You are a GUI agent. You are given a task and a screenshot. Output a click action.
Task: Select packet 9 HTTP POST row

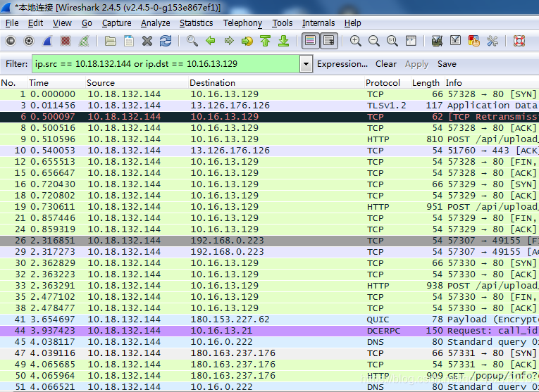click(x=269, y=139)
